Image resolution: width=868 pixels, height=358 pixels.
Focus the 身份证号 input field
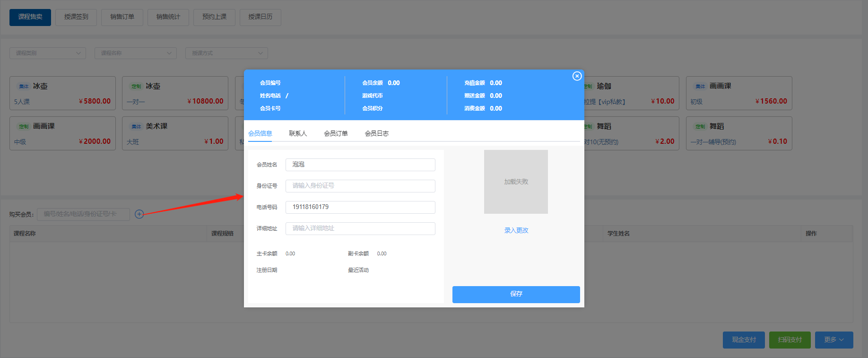(360, 186)
